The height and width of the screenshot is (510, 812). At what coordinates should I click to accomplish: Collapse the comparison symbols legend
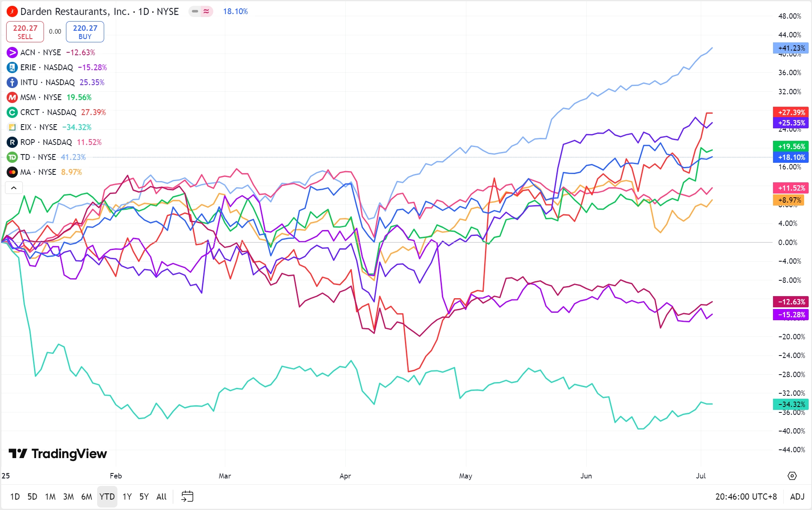pos(14,188)
